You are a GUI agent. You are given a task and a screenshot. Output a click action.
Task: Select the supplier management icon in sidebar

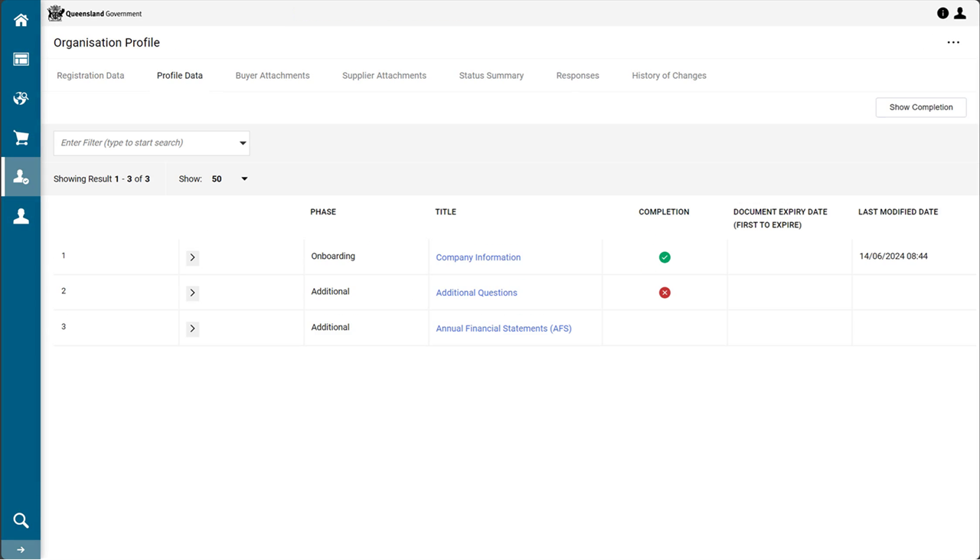20,176
